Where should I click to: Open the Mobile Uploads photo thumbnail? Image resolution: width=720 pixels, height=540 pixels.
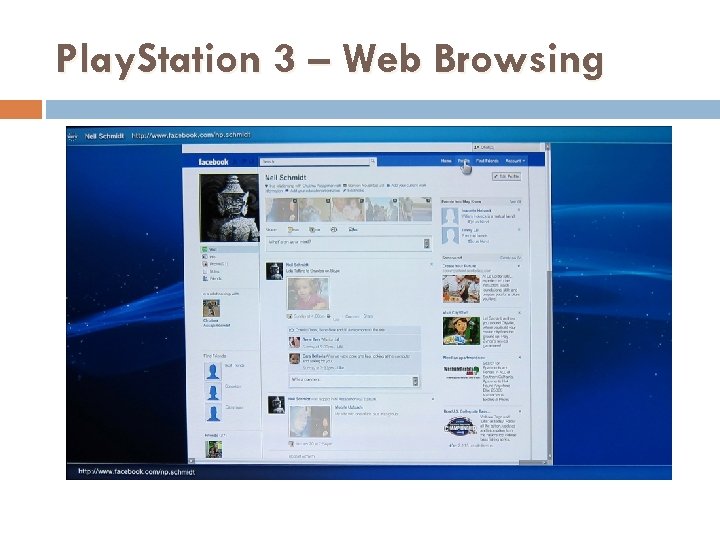coord(310,422)
